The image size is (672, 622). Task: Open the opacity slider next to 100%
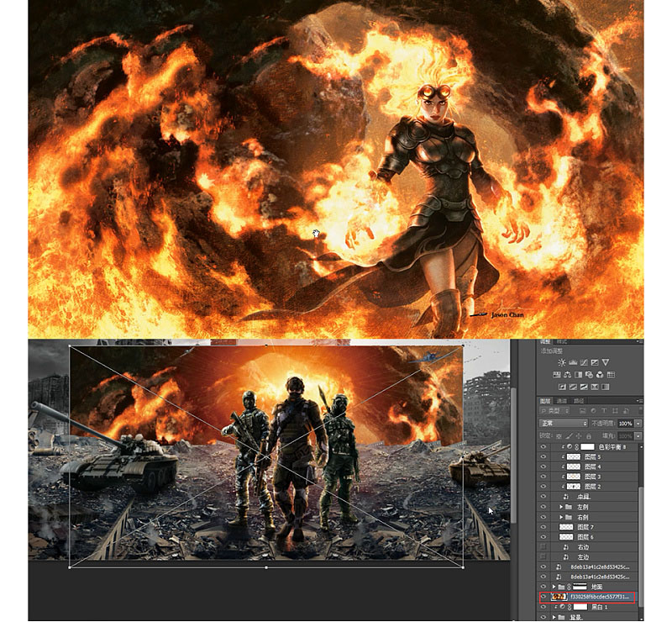(x=638, y=424)
